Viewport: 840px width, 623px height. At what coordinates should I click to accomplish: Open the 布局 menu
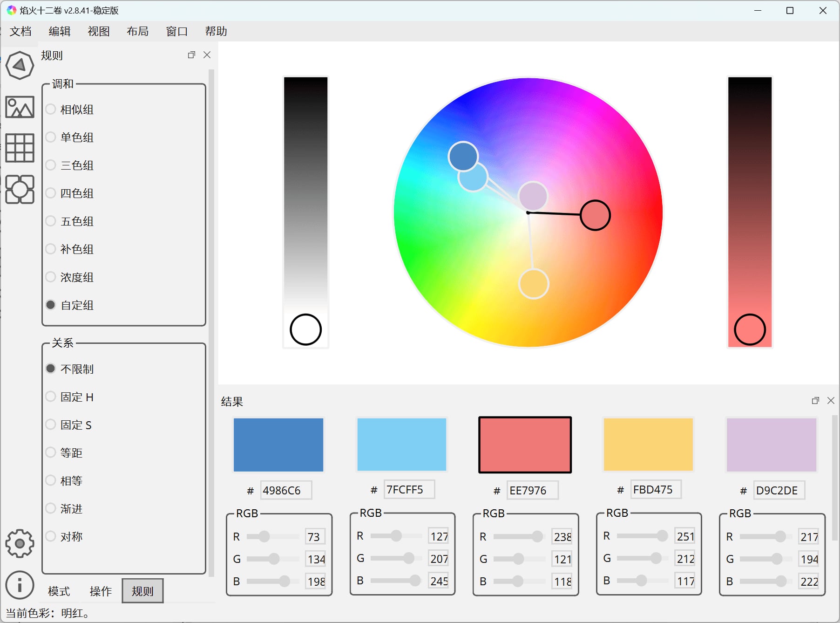(137, 31)
